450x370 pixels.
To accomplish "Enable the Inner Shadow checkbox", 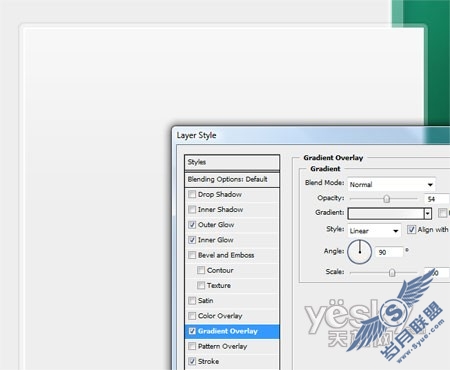I will (192, 209).
